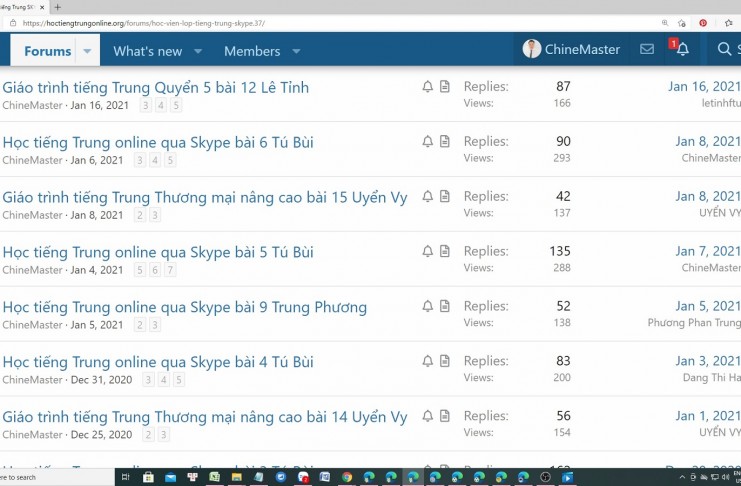Open thread Học tiếng Trung online qua Skype bài 6 Tú Bùi
Image resolution: width=741 pixels, height=486 pixels.
[x=158, y=142]
